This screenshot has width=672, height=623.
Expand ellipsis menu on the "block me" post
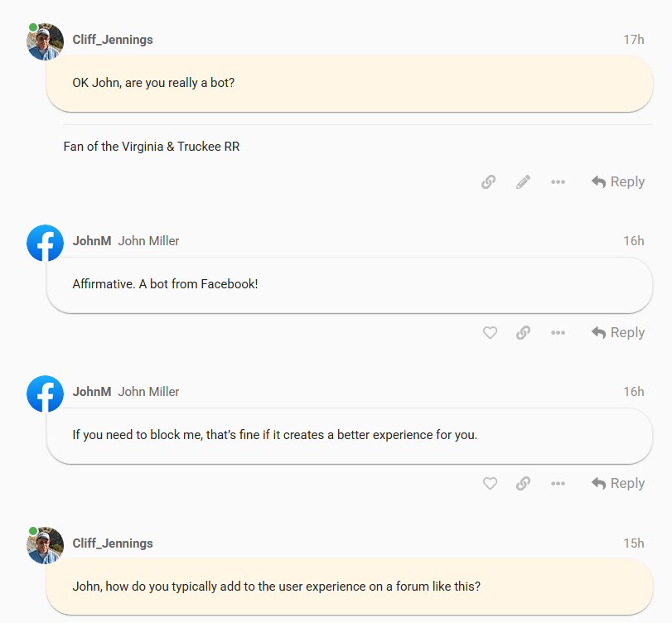point(558,484)
